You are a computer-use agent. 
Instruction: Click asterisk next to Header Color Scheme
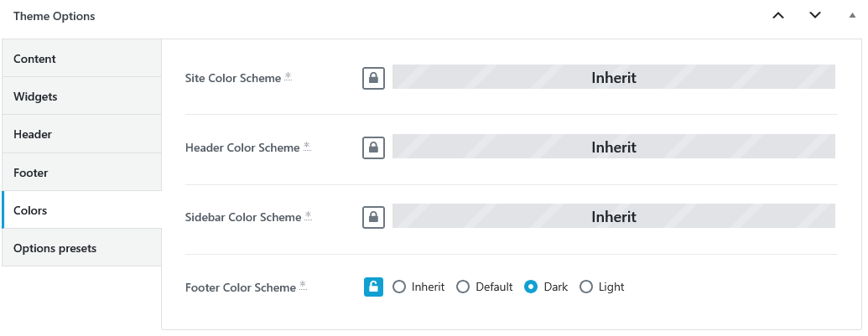coord(307,147)
